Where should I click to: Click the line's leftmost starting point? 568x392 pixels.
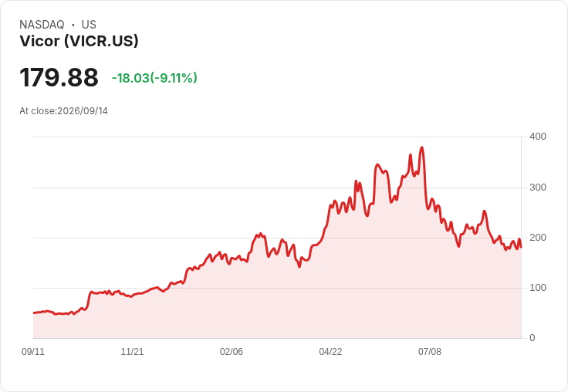pos(34,313)
